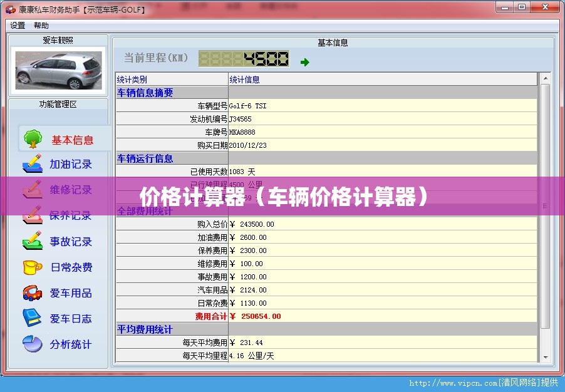
Task: Click the 爱车用品 toy car icon
Action: click(x=33, y=293)
